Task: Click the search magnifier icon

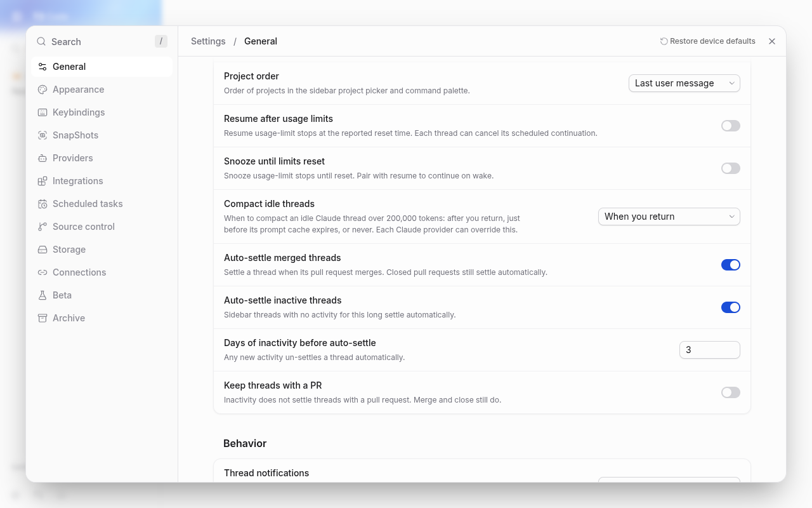Action: 41,42
